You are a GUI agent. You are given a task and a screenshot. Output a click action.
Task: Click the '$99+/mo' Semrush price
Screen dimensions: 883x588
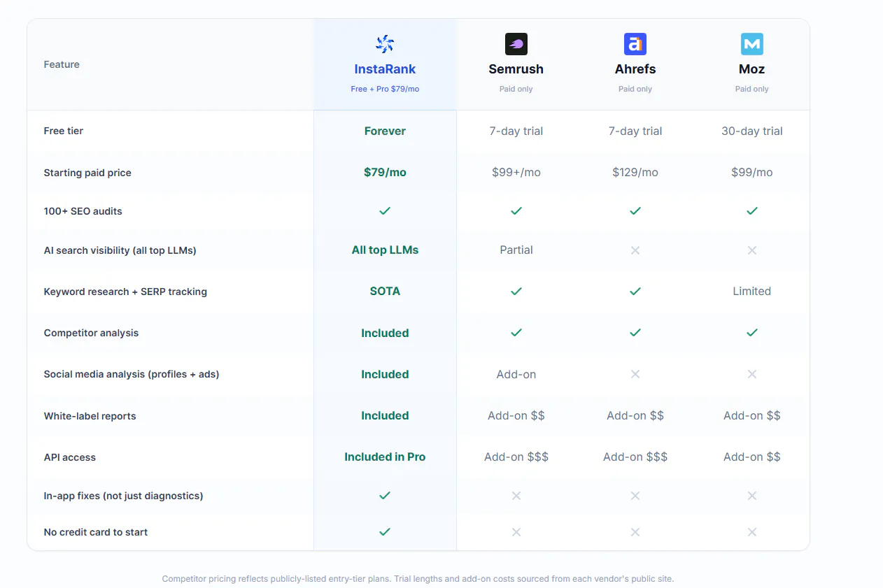click(516, 172)
